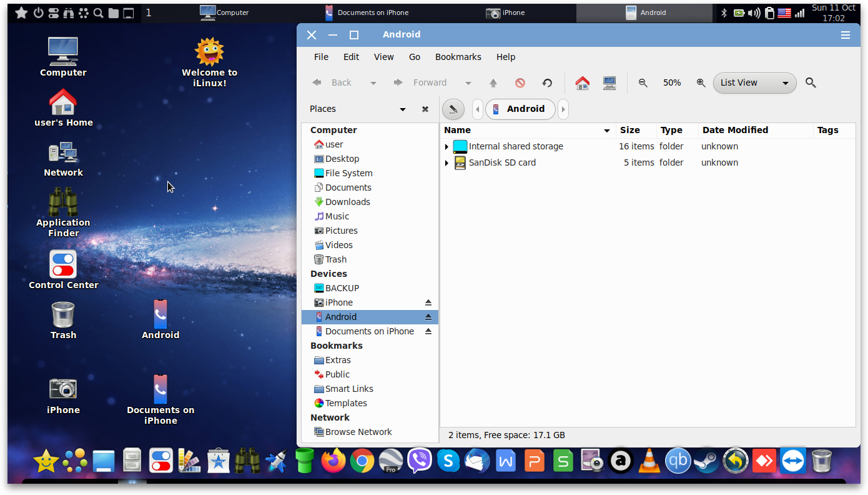Expand the Internal shared storage folder
The height and width of the screenshot is (495, 868).
446,147
